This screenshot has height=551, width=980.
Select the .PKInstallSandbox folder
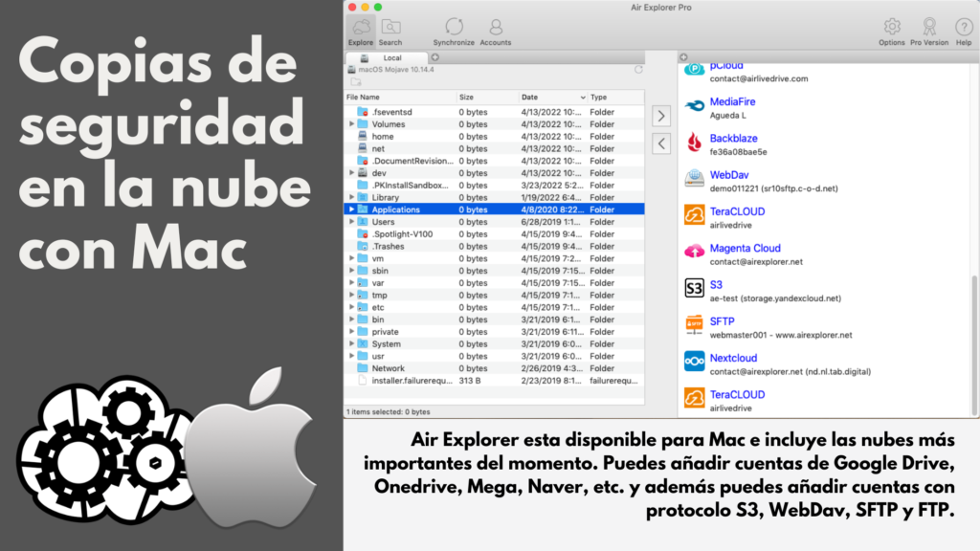click(495, 185)
